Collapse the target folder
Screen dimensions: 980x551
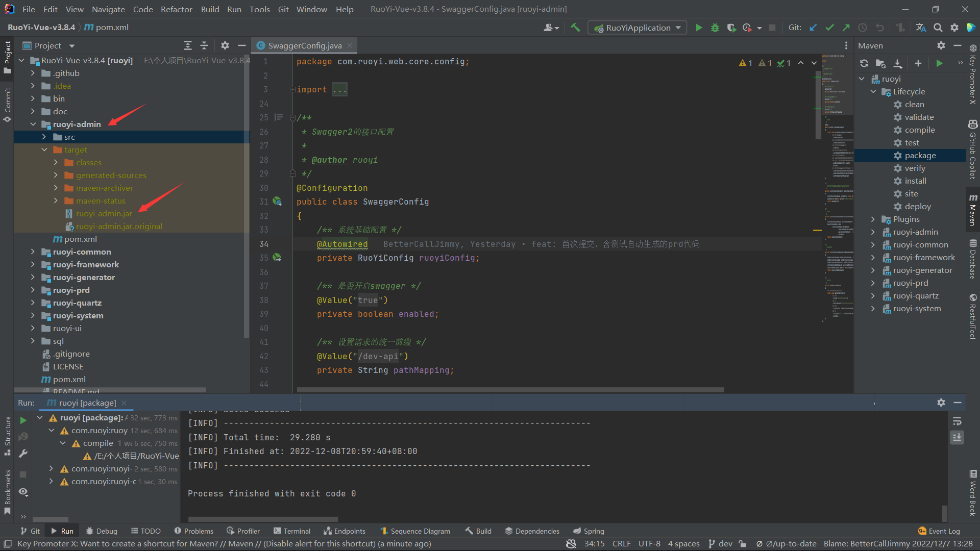[x=44, y=149]
